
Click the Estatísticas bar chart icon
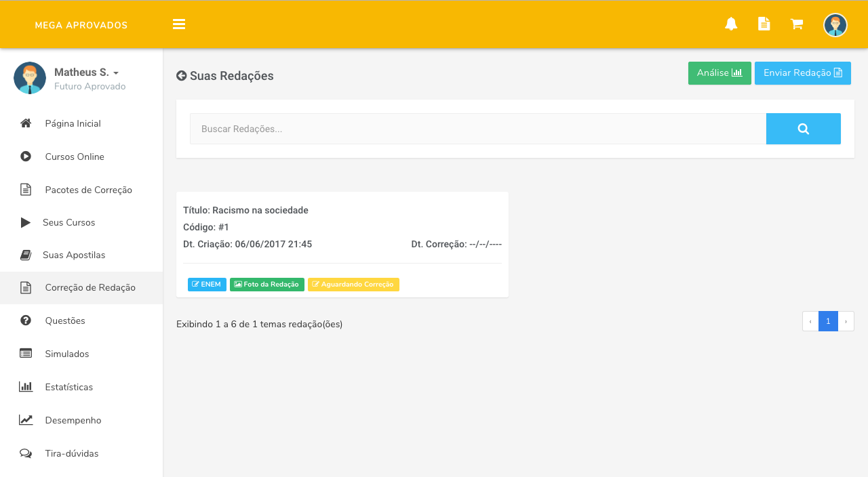pyautogui.click(x=26, y=387)
